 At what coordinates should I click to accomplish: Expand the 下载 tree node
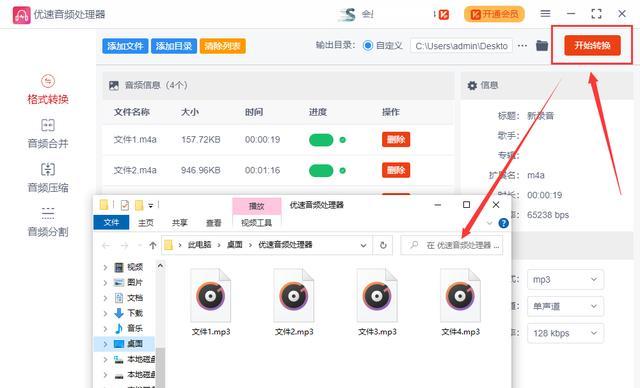[105, 313]
